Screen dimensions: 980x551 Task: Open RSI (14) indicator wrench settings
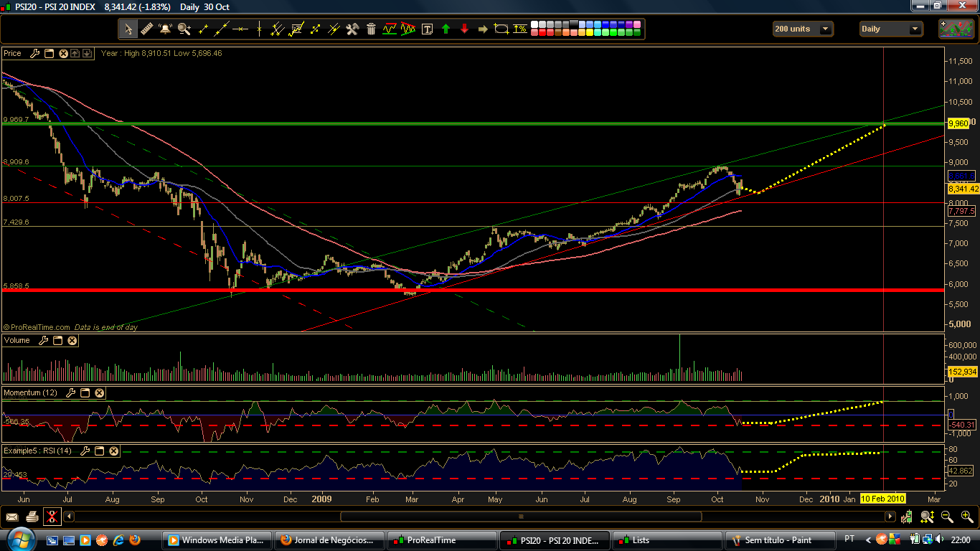[86, 451]
